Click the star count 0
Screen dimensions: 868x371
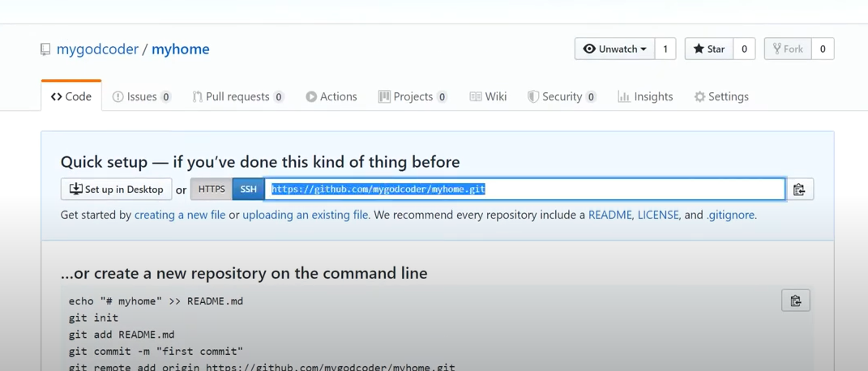744,49
